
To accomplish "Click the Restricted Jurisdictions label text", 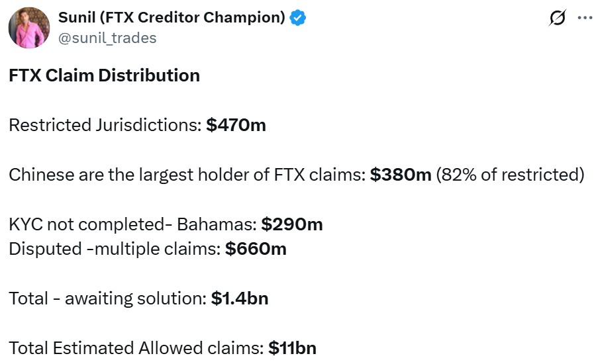I will click(x=105, y=124).
